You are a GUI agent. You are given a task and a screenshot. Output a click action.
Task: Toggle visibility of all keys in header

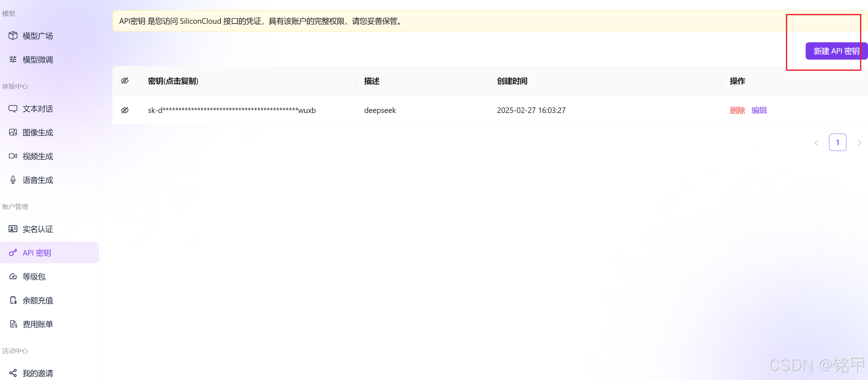[125, 81]
